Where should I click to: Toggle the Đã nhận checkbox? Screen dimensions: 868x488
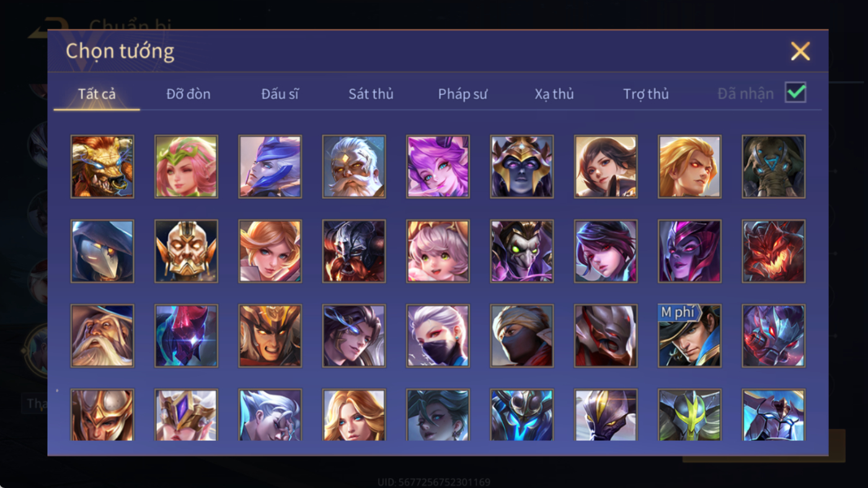coord(795,93)
